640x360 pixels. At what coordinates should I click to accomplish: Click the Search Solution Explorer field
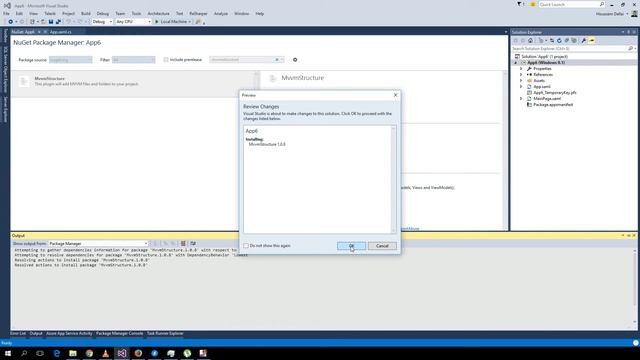pyautogui.click(x=570, y=49)
